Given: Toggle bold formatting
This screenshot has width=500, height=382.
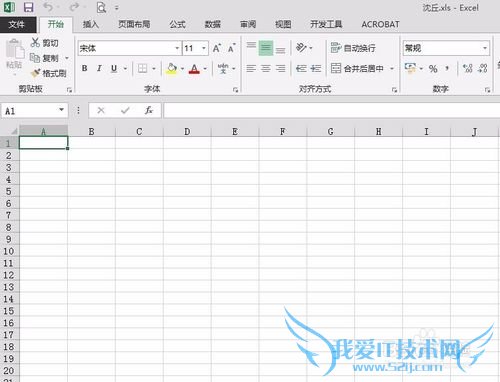Looking at the screenshot, I should pos(85,68).
